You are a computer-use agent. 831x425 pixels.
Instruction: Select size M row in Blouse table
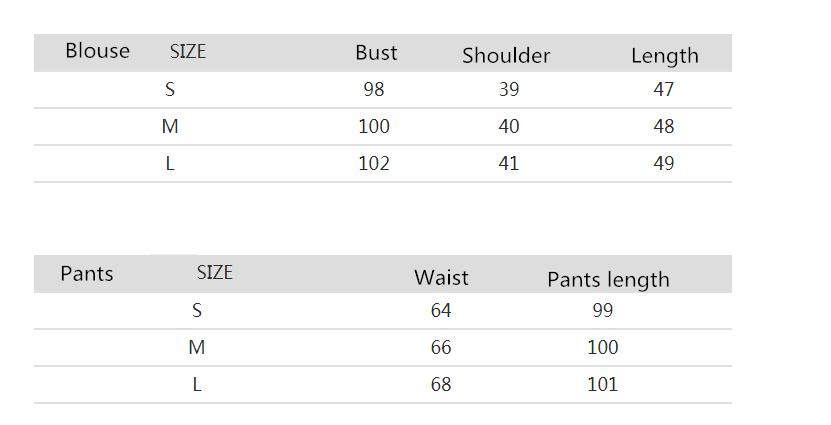[x=170, y=127]
